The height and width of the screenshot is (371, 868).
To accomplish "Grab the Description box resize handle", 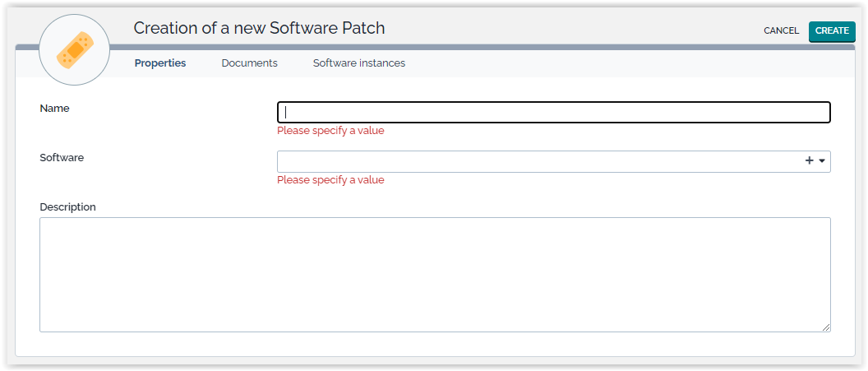I will tap(826, 327).
